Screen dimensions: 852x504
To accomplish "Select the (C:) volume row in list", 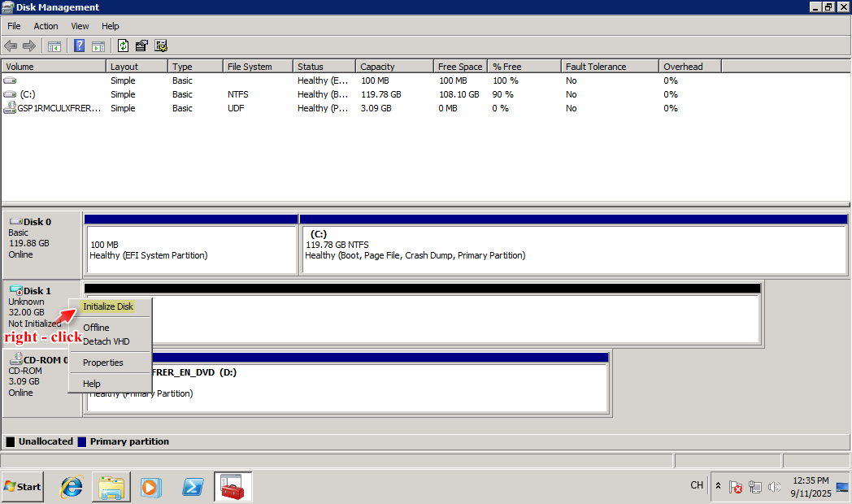I will pyautogui.click(x=28, y=94).
